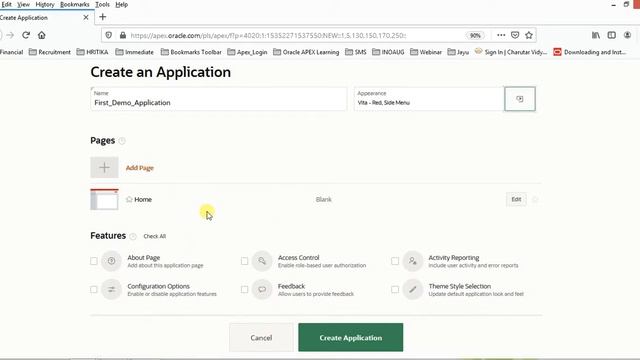Click the 90% zoom level indicator
Screen dimensions: 640x360
[x=475, y=36]
